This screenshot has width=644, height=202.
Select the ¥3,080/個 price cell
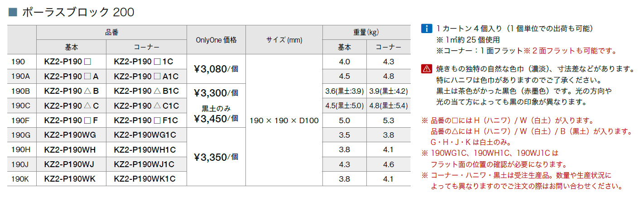point(216,69)
